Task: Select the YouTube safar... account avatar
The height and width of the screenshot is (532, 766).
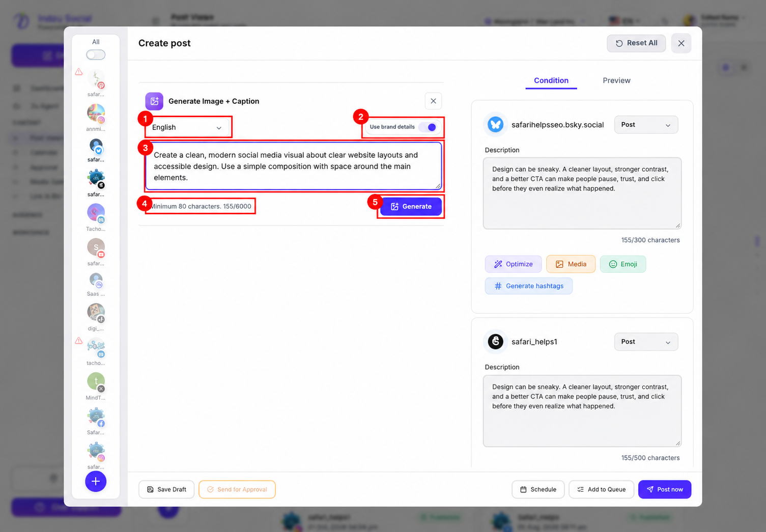Action: 96,248
